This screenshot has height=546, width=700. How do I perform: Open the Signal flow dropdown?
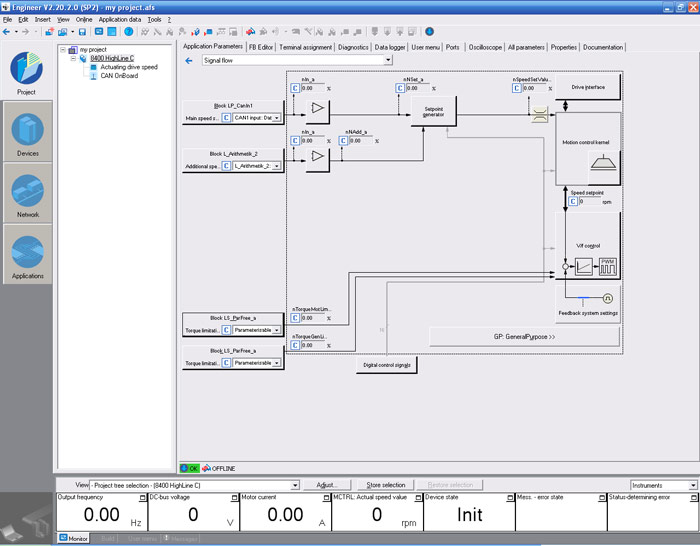pos(387,60)
